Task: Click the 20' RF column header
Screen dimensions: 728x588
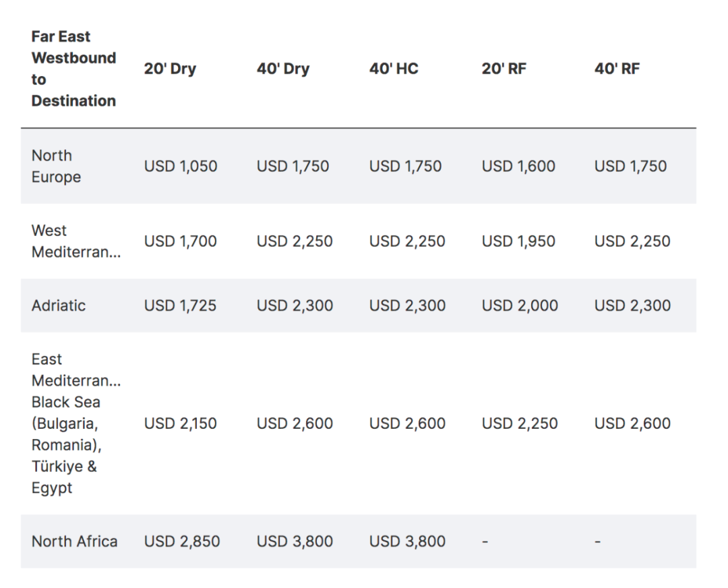Action: (x=504, y=69)
